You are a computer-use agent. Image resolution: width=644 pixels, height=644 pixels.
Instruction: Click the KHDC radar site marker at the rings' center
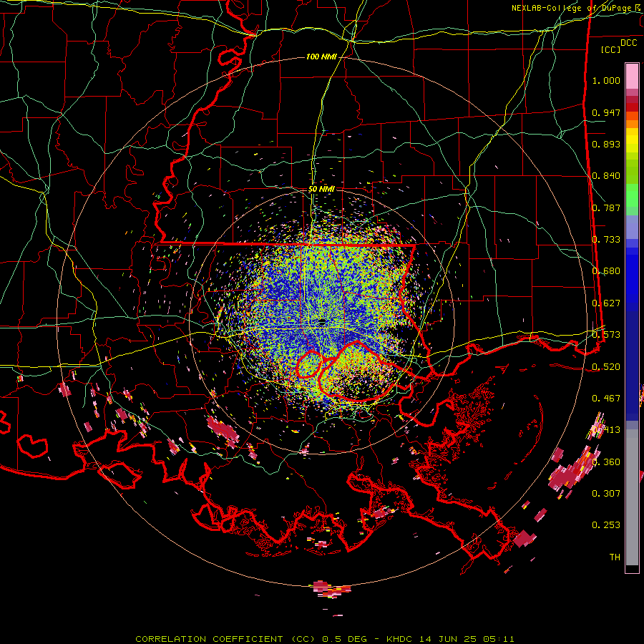[322, 321]
